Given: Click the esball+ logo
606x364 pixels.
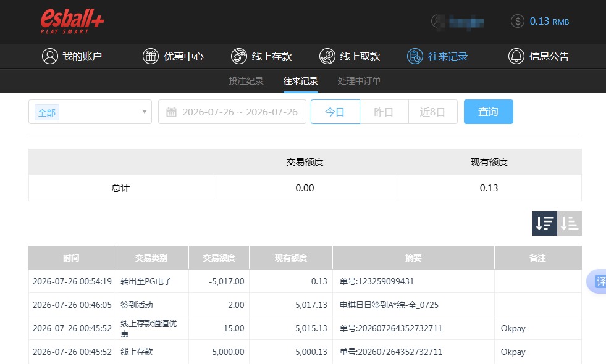Looking at the screenshot, I should click(x=72, y=21).
